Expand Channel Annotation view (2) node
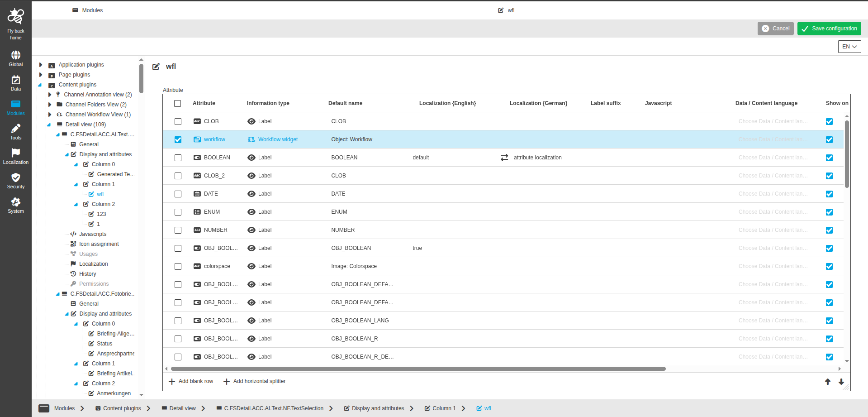Image resolution: width=868 pixels, height=417 pixels. point(50,95)
